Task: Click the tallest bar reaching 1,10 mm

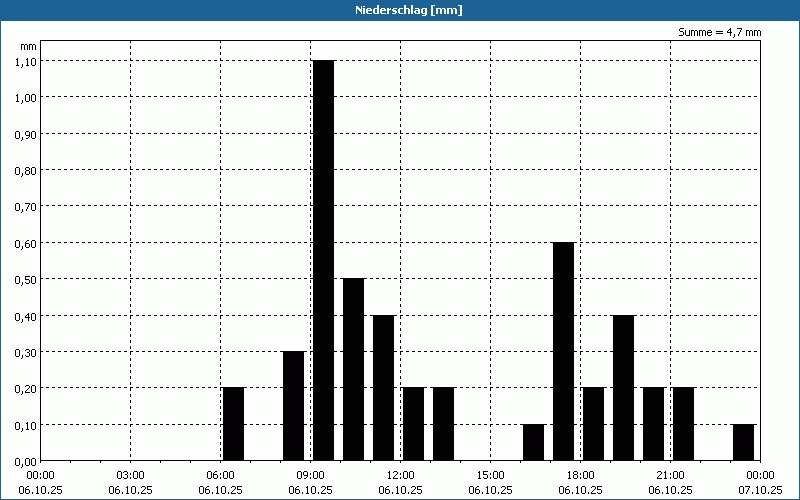Action: pos(323,260)
